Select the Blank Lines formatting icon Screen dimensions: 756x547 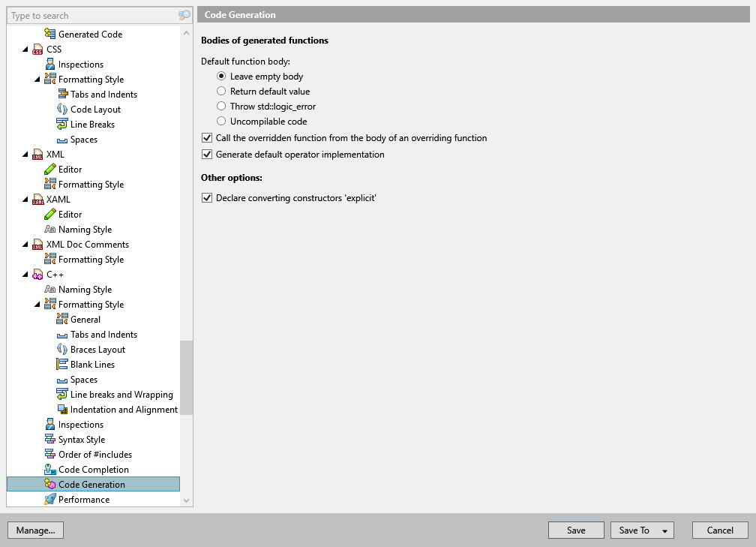click(x=61, y=364)
